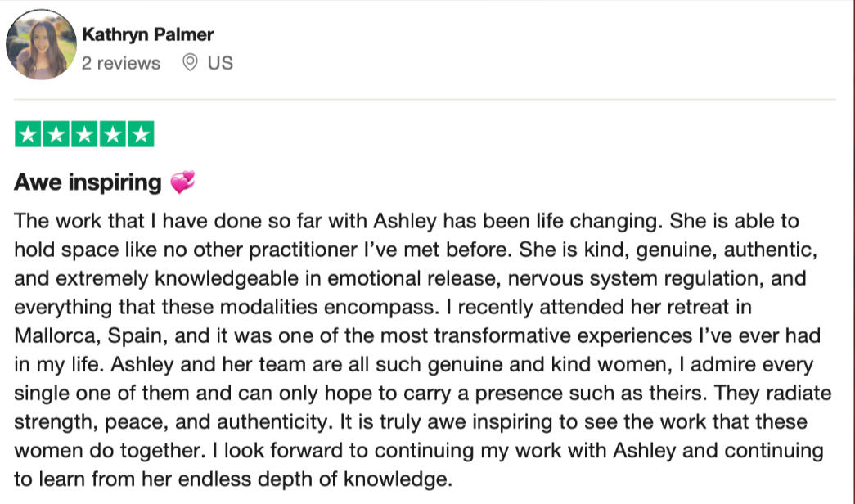Screen dimensions: 855x504
Task: Click the second green rating star
Action: tap(56, 134)
